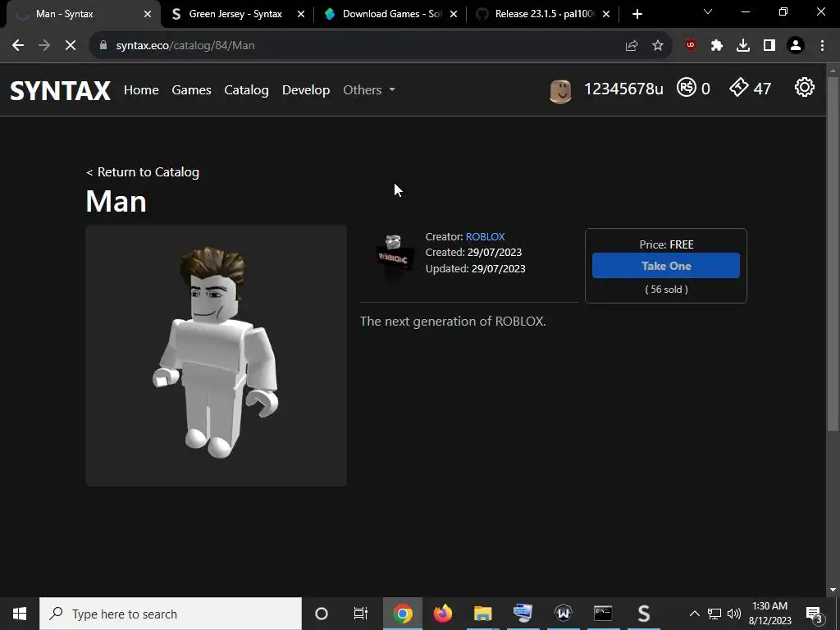Click 'Created: 29/07/2023' text

point(473,253)
